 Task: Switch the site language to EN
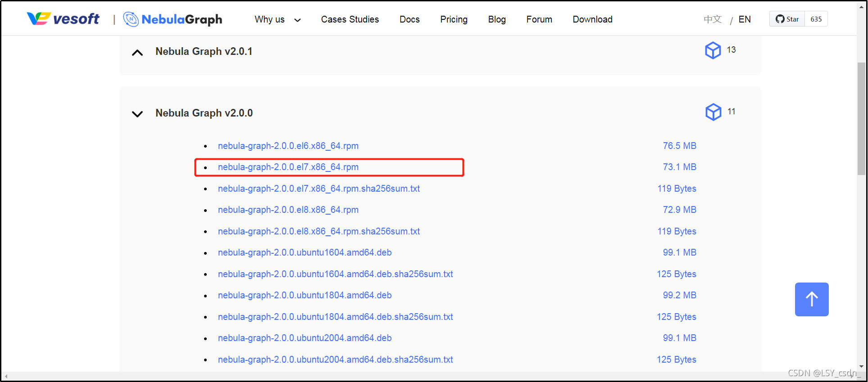pos(745,19)
